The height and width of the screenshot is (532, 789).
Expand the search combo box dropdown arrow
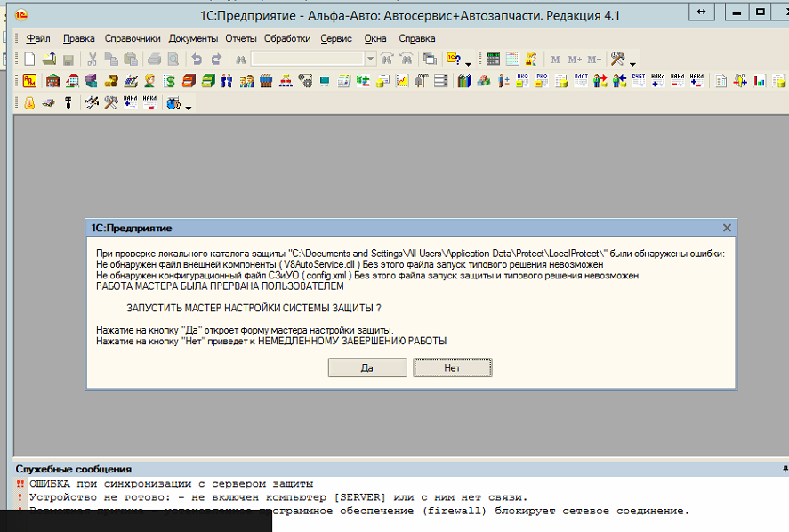pyautogui.click(x=371, y=59)
